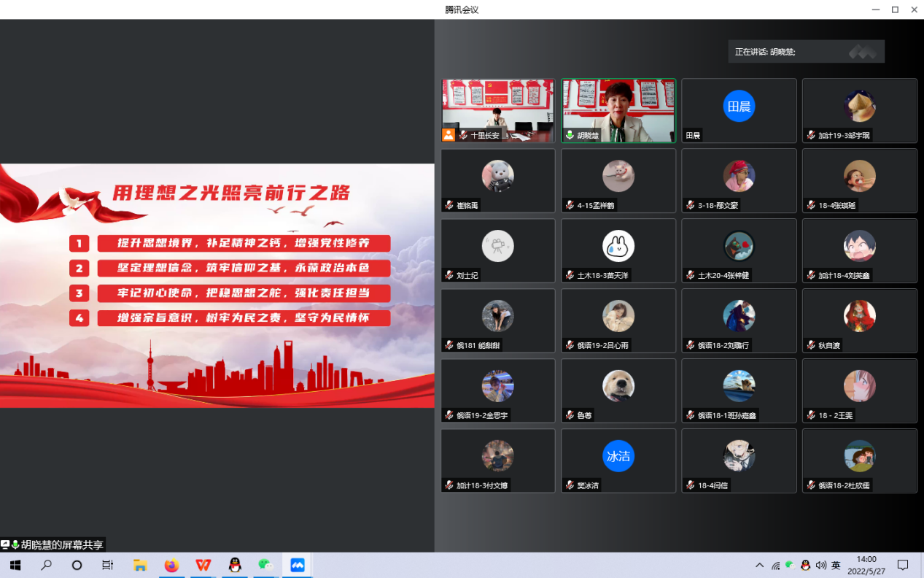The height and width of the screenshot is (578, 924).
Task: Click the orange host badge on 十里长安's tile
Action: 449,135
